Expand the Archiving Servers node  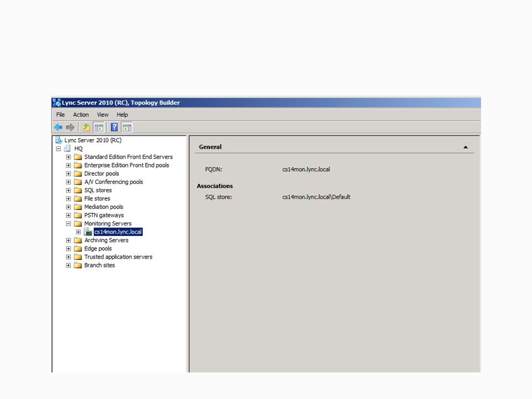pos(69,240)
